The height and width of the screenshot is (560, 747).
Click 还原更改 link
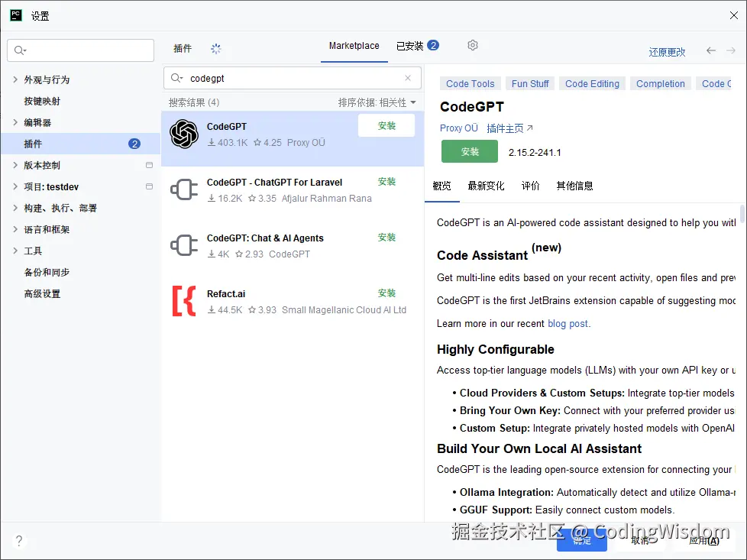click(x=667, y=52)
